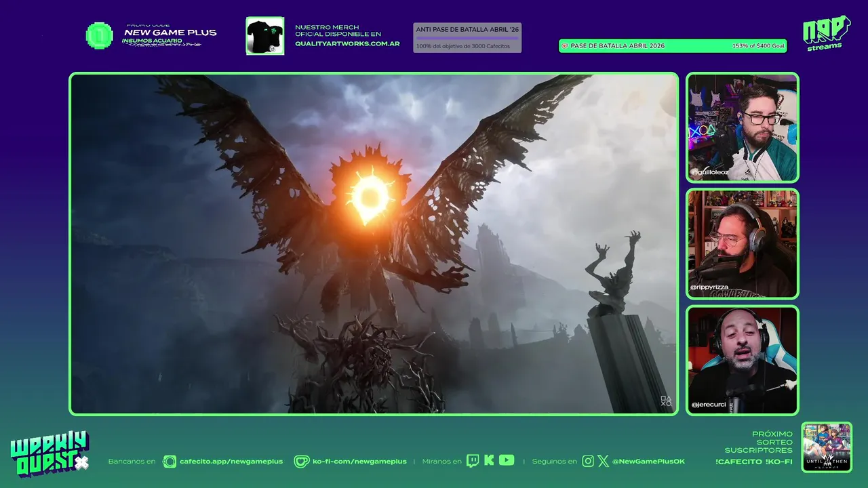This screenshot has height=488, width=868.
Task: Select the @jerecurci webcam panel
Action: (x=743, y=361)
